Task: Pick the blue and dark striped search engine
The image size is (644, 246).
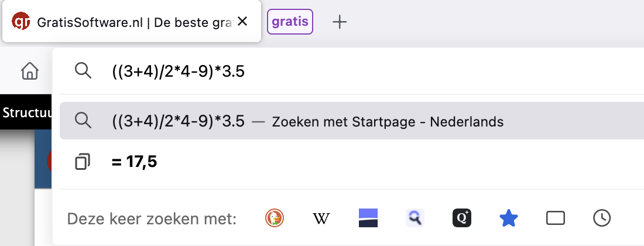Action: tap(368, 218)
